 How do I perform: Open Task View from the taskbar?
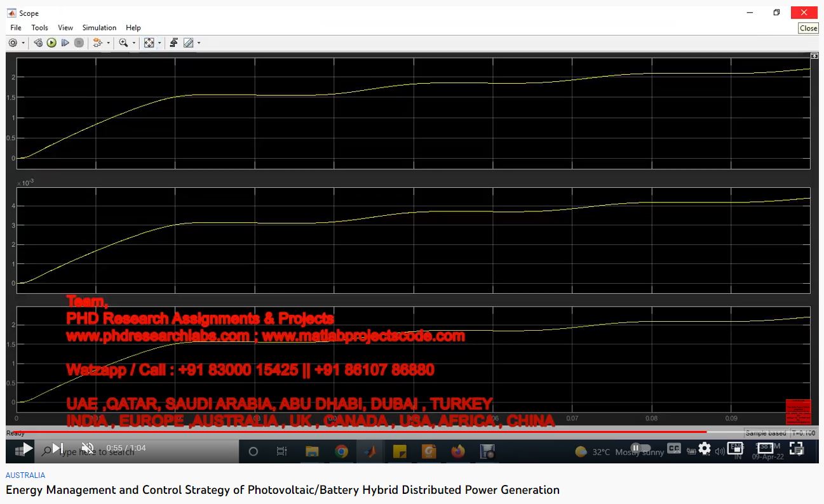coord(282,452)
